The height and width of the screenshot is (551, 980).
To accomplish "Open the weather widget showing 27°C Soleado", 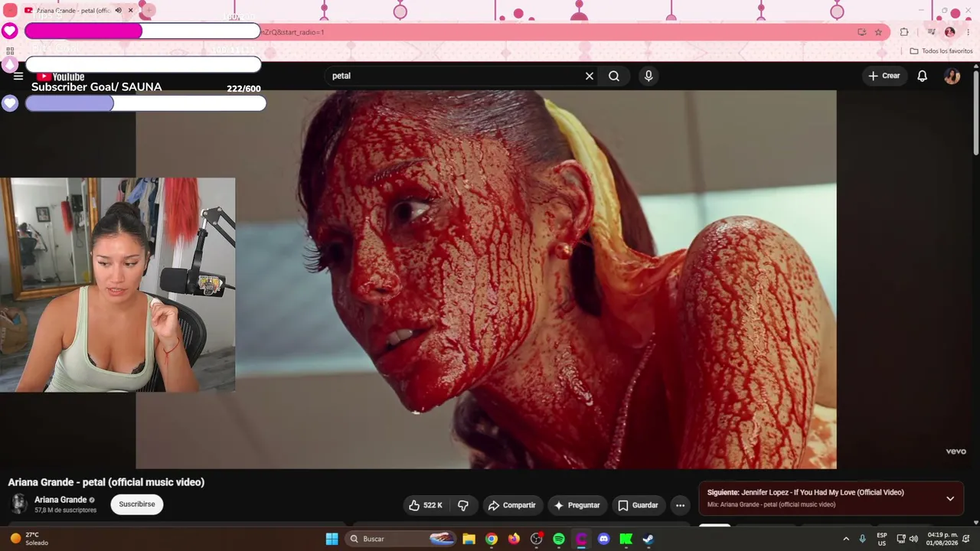I will [x=29, y=539].
